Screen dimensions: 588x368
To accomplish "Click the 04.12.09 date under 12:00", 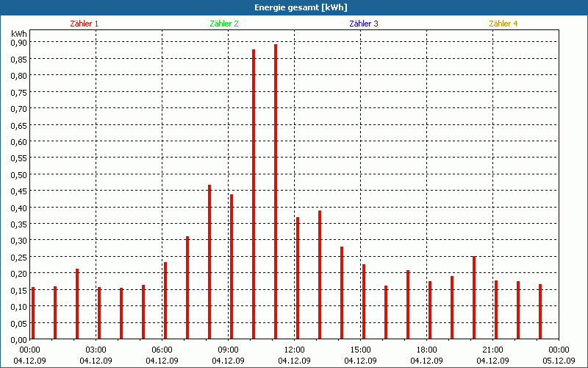I will click(295, 361).
